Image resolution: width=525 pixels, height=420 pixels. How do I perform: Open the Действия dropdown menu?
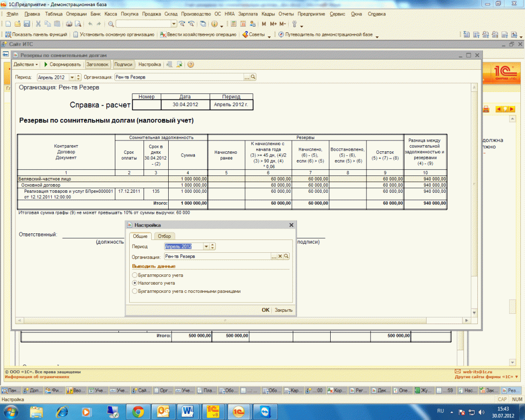point(26,65)
